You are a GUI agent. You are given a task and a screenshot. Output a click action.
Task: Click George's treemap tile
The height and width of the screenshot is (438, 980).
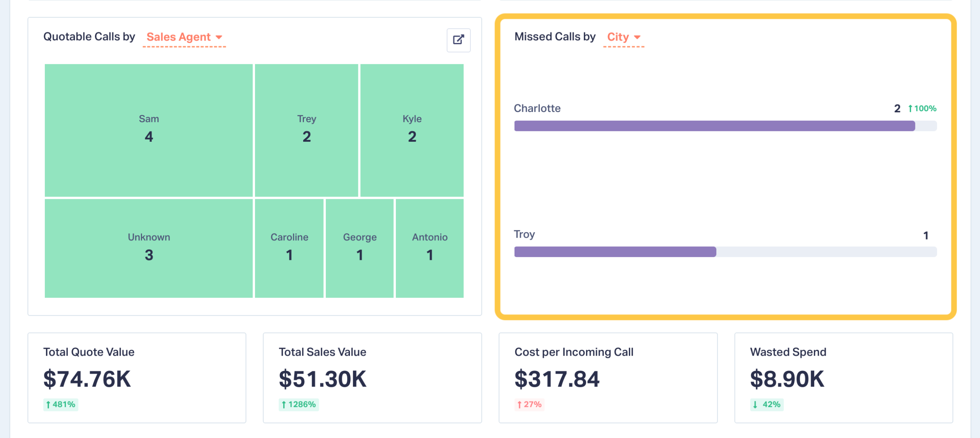pyautogui.click(x=359, y=248)
